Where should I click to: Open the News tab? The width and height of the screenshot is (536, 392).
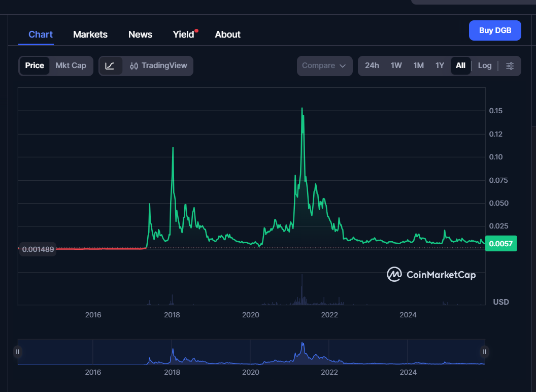point(140,34)
